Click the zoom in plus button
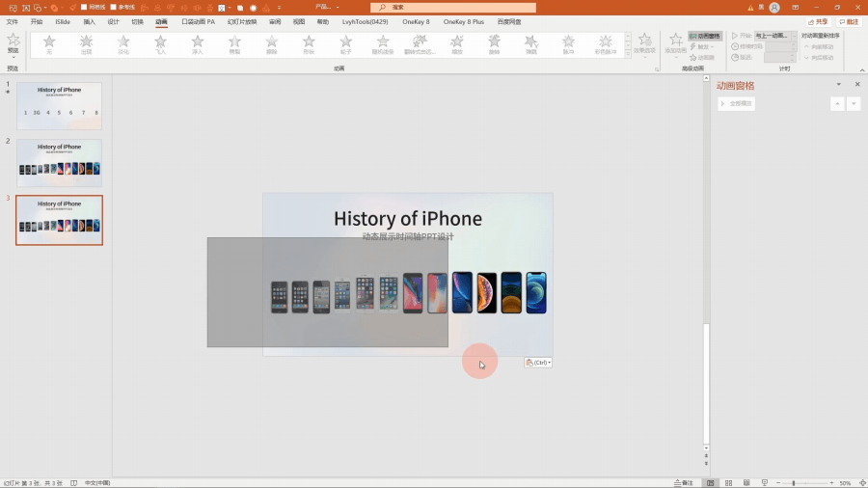The height and width of the screenshot is (488, 868). pyautogui.click(x=831, y=483)
